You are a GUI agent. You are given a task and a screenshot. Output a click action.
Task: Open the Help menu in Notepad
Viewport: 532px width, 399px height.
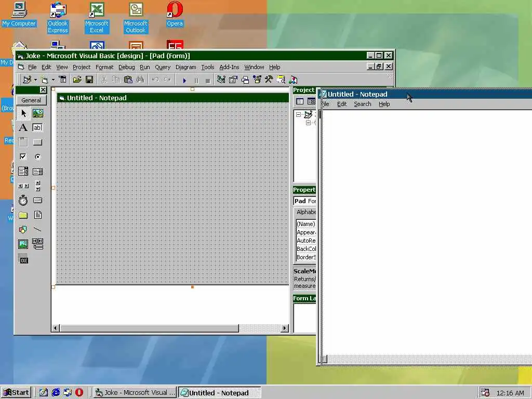click(x=384, y=104)
